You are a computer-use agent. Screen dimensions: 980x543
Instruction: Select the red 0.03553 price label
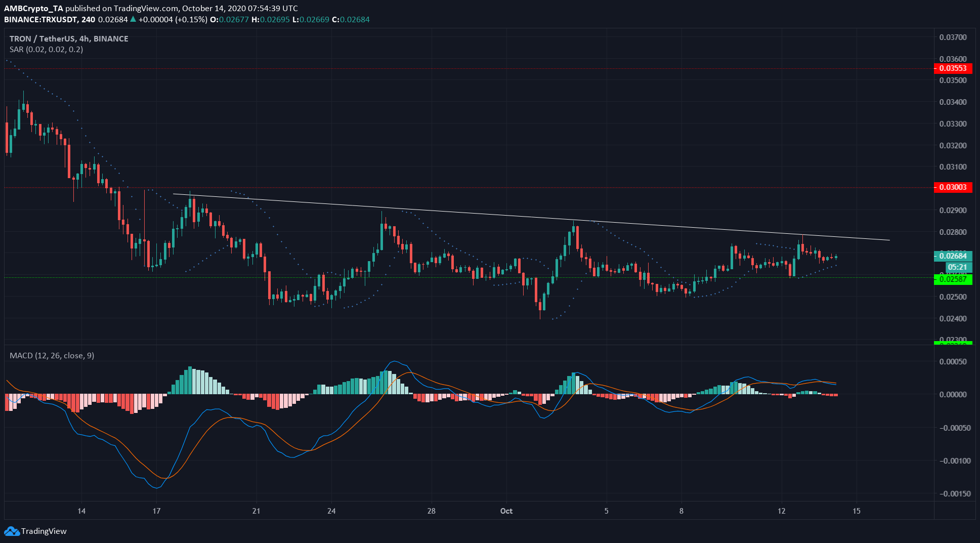coord(953,68)
